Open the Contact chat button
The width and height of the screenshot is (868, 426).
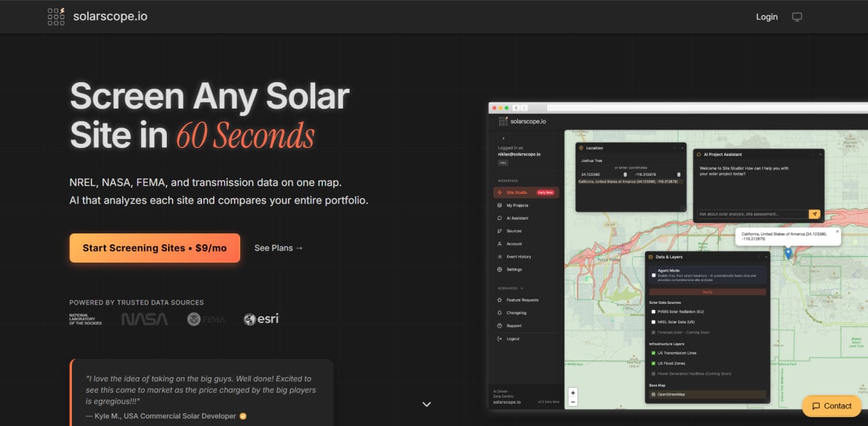(x=831, y=406)
